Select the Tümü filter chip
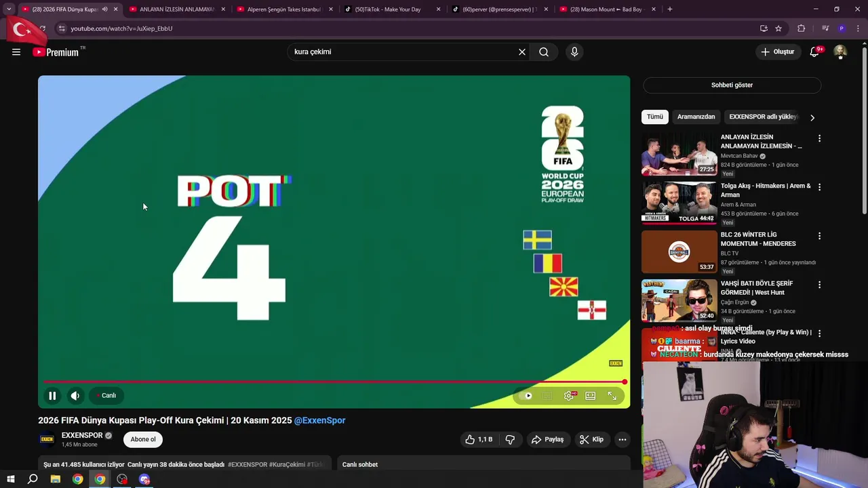Viewport: 868px width, 488px height. (655, 117)
